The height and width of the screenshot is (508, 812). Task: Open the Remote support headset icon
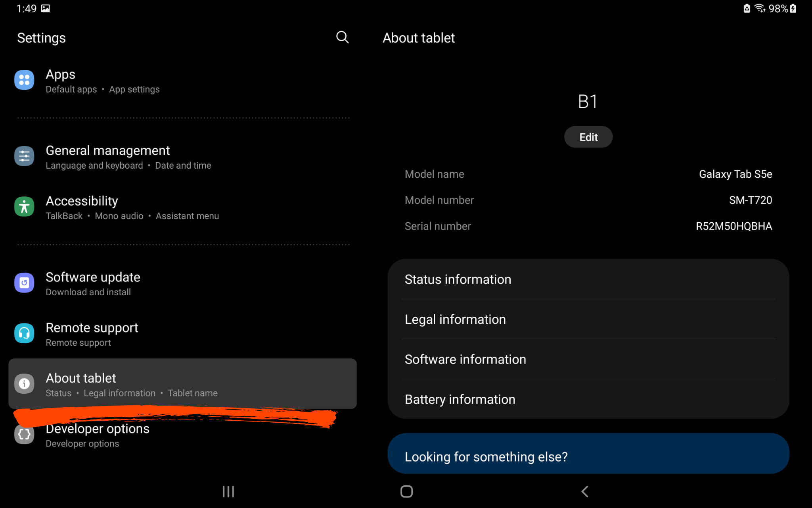pyautogui.click(x=24, y=333)
